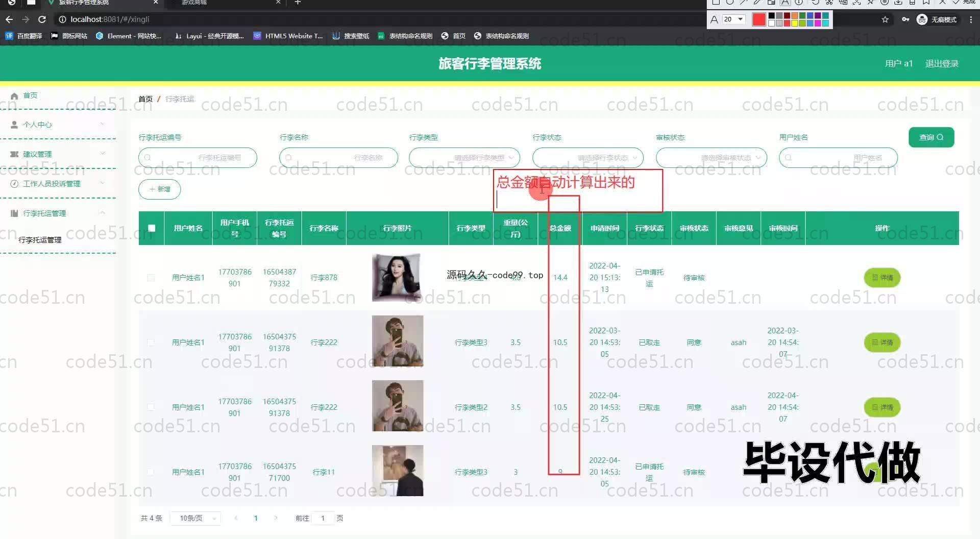Open 详情 for the 行李878 row
This screenshot has height=539, width=980.
click(882, 278)
